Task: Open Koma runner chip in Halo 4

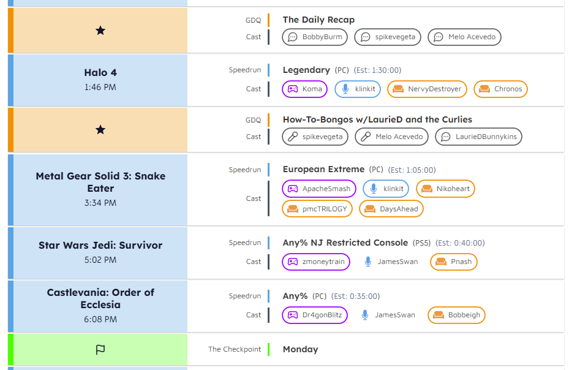Action: point(304,89)
